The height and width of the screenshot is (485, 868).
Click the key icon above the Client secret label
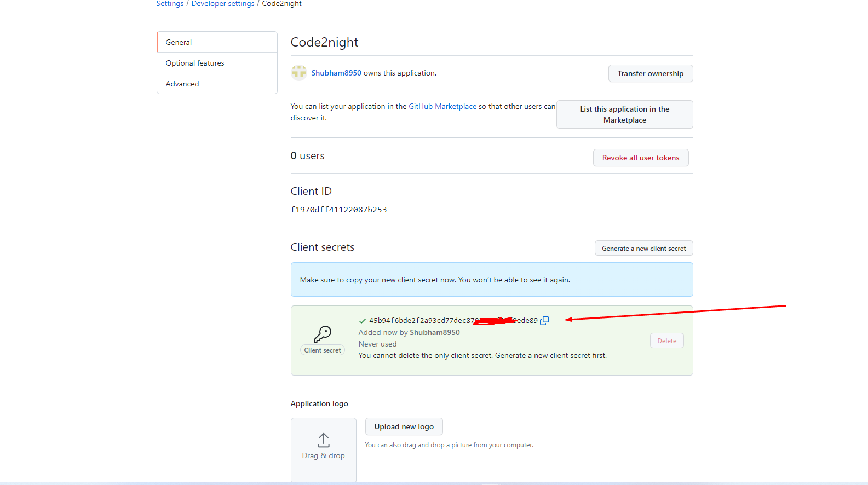323,334
